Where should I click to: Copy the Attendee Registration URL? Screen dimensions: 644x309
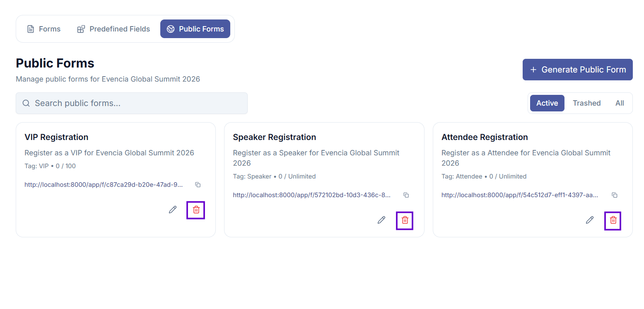coord(615,195)
